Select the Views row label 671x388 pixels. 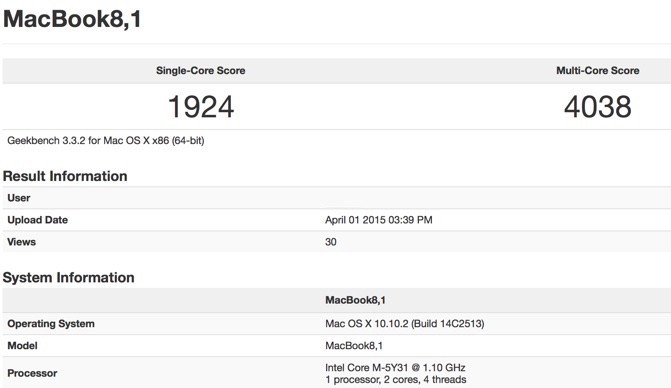click(x=21, y=242)
